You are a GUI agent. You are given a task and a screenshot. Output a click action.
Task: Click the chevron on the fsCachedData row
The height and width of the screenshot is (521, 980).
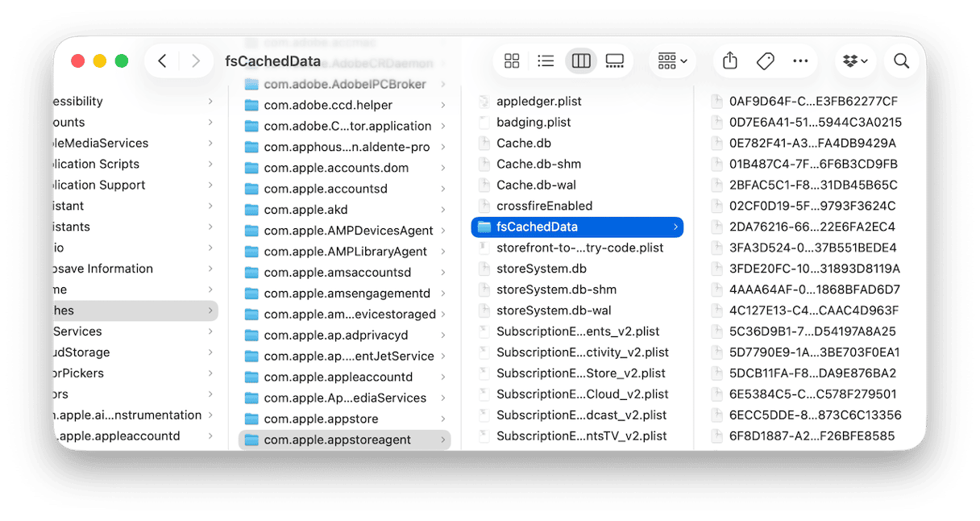point(675,227)
